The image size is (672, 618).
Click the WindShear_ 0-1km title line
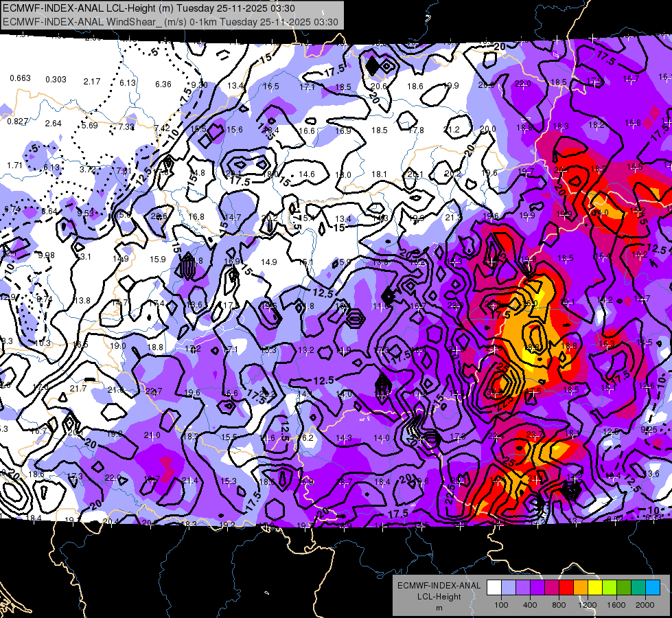[x=170, y=22]
